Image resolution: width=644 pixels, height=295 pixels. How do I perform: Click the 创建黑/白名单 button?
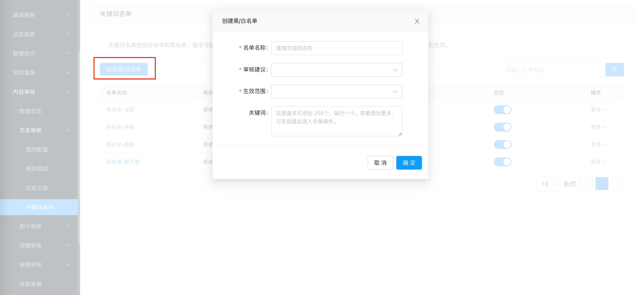124,69
